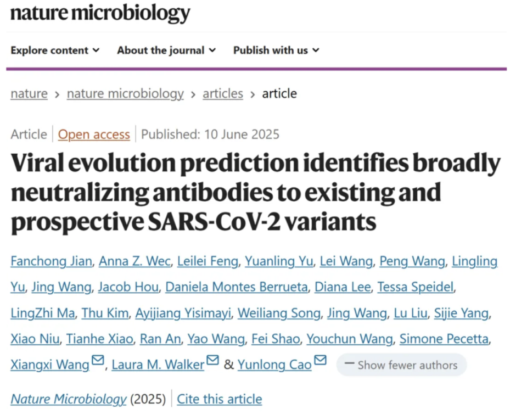Open the About the journal dropdown
Screen dimensions: 527x420
166,51
